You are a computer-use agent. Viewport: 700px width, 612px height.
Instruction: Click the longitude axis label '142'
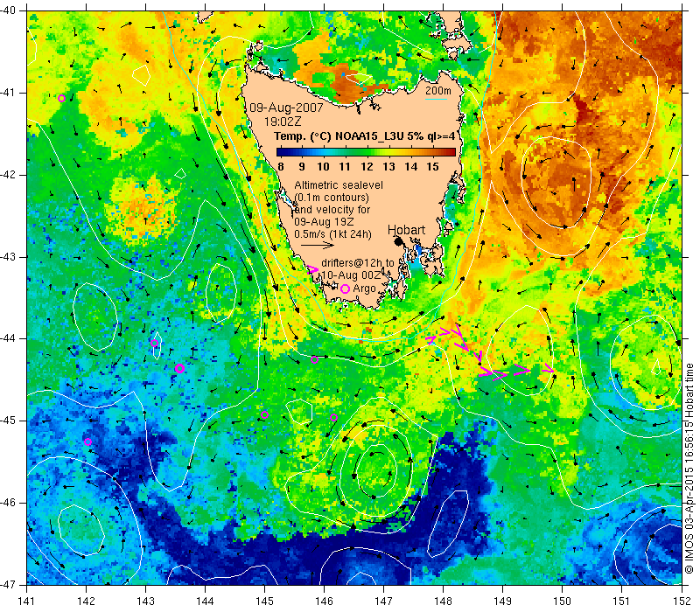coord(86,601)
